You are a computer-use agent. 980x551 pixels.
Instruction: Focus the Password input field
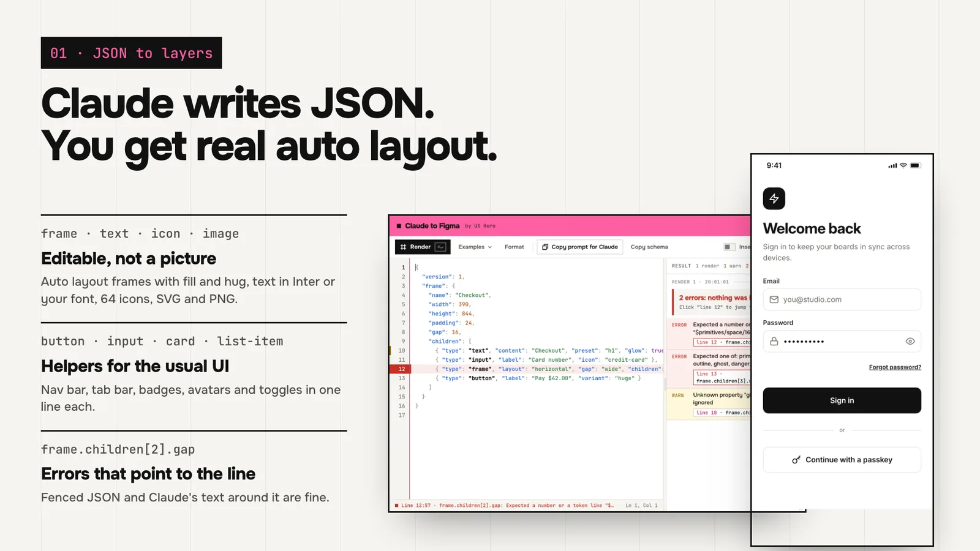[x=842, y=341]
